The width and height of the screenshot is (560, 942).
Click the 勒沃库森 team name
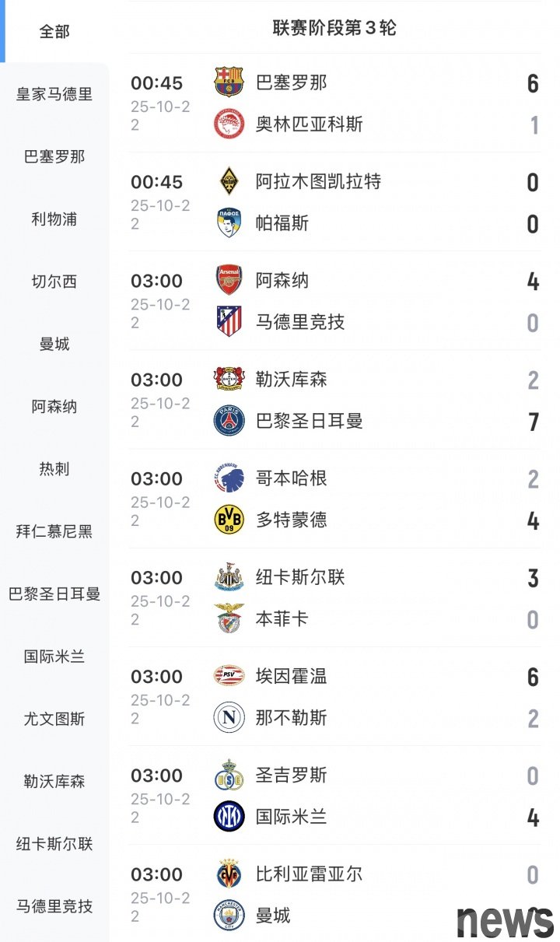(x=291, y=379)
